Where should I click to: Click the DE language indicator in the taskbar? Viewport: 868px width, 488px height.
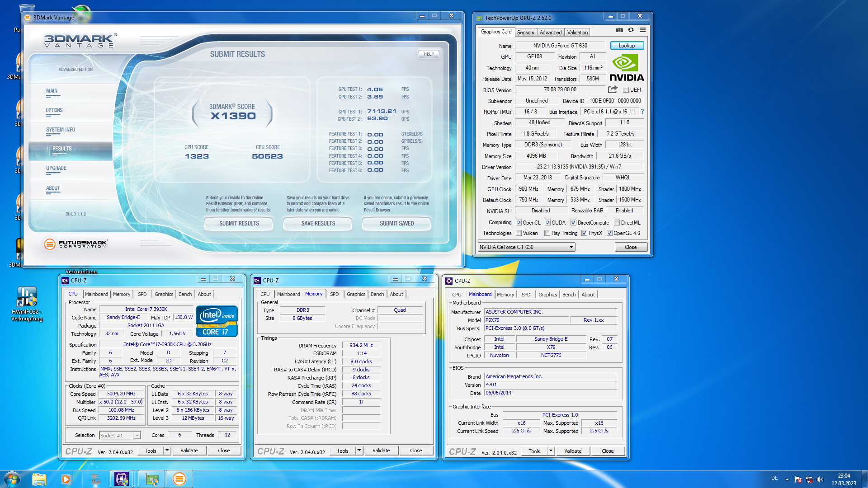coord(774,478)
